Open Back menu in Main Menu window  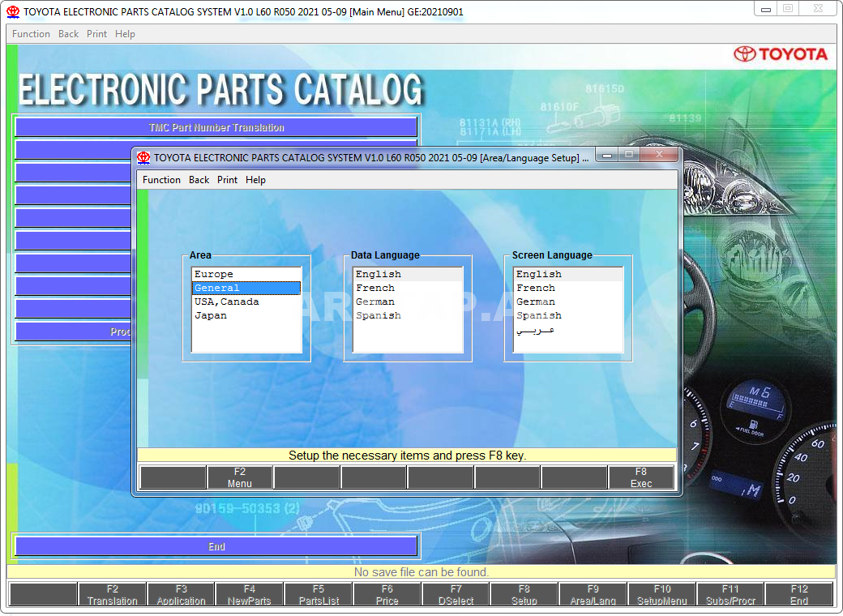click(68, 34)
